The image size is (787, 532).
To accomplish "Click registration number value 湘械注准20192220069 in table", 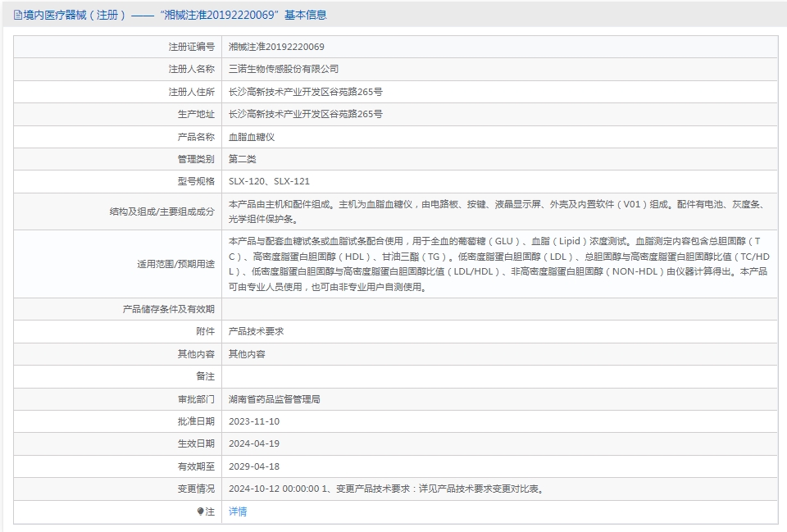I will click(x=276, y=47).
